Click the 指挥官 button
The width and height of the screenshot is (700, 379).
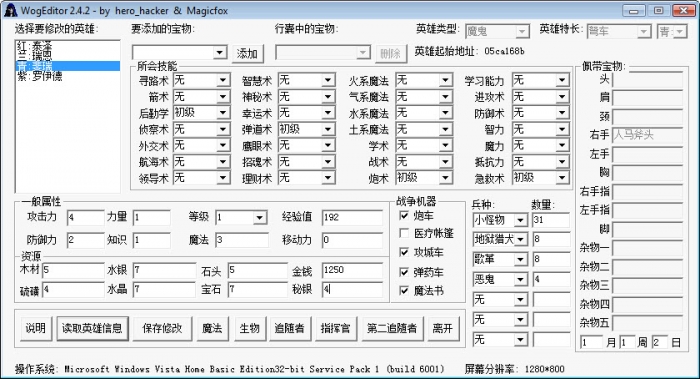coord(336,329)
